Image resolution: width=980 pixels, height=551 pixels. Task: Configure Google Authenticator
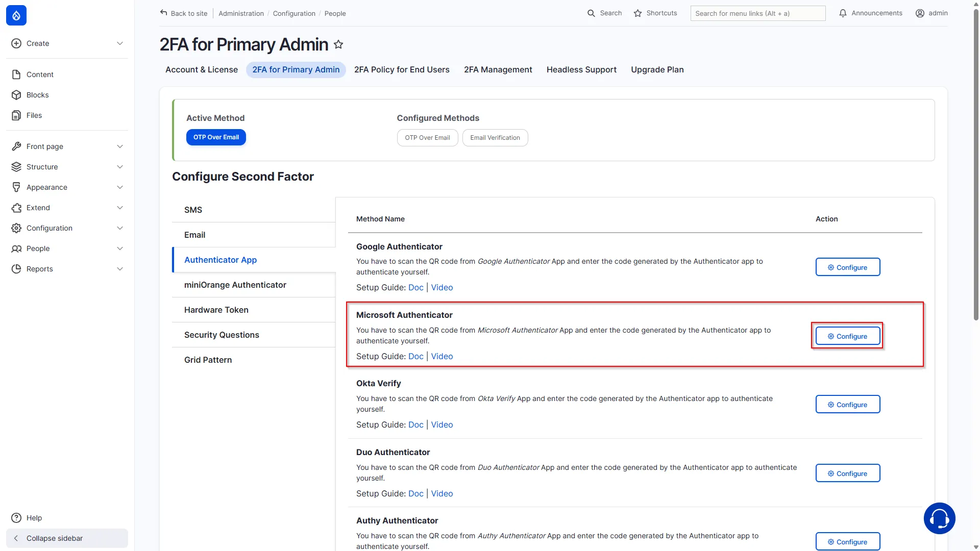[847, 267]
